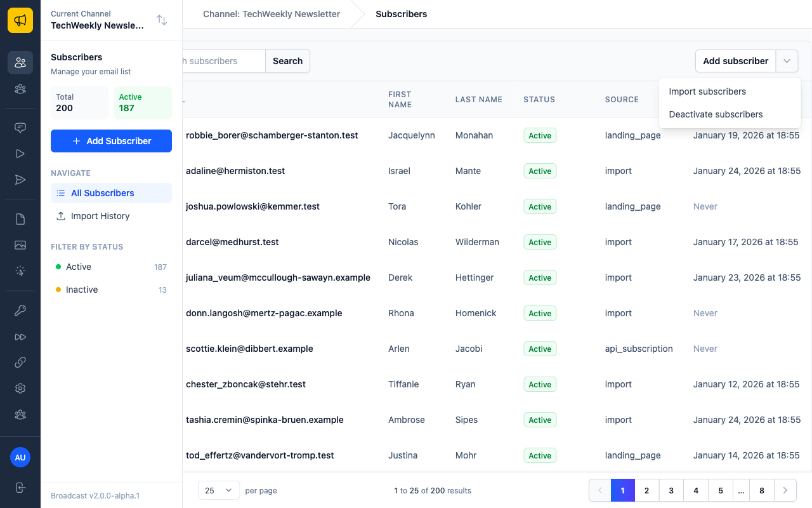Screen dimensions: 812x508
Task: Click the yellow megaphone Broadcast logo
Action: point(20,20)
